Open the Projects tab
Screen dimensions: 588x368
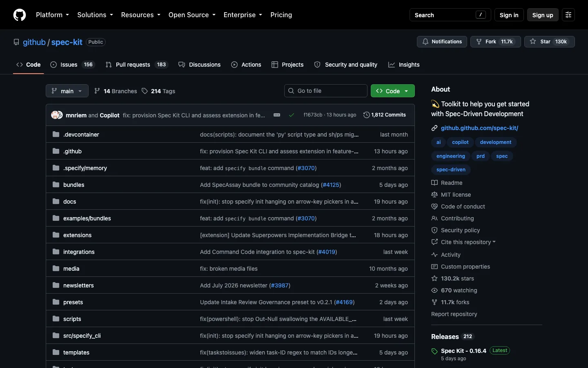[x=287, y=65]
